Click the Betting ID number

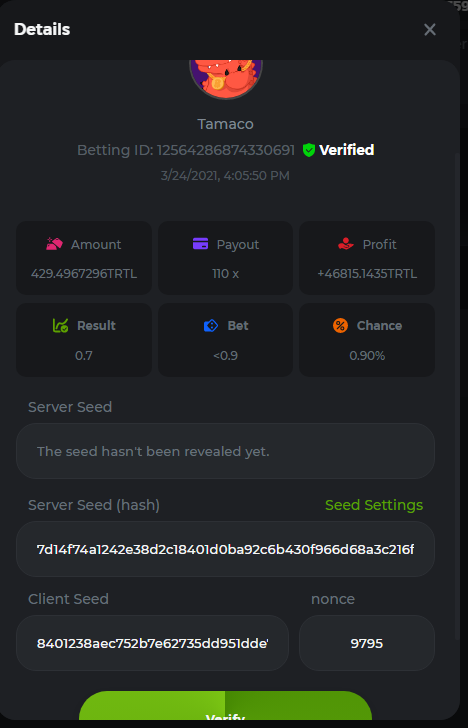[x=226, y=150]
